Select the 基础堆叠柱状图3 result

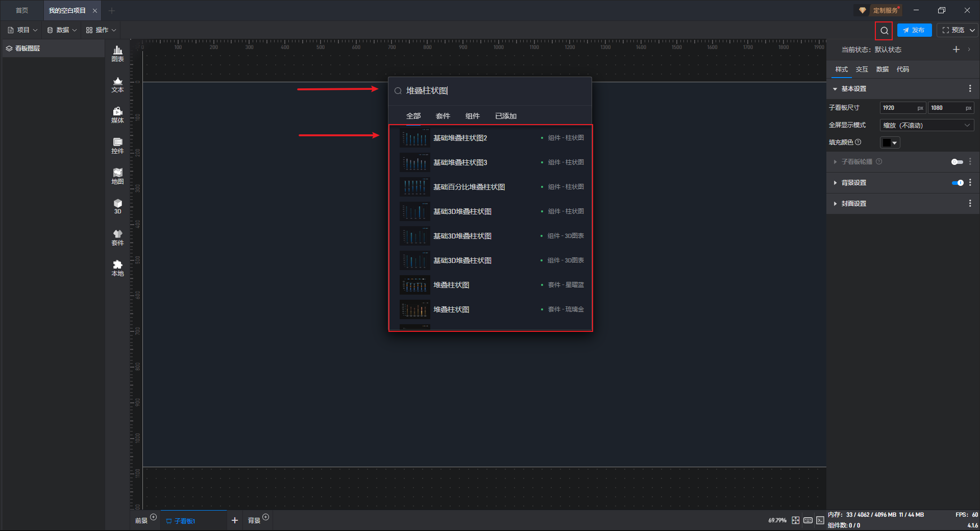click(492, 162)
